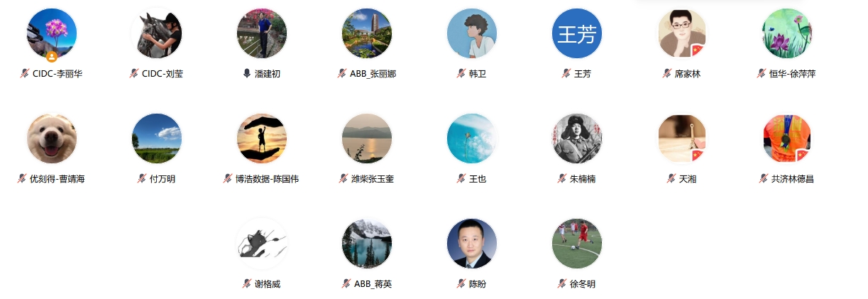Click red badge on 席家林's avatar

coord(698,51)
